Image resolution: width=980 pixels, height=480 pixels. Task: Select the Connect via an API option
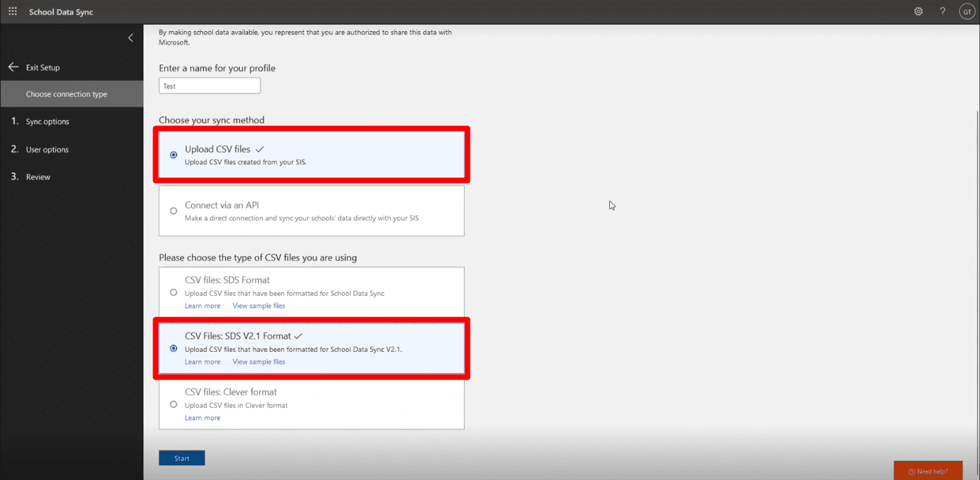(312, 211)
